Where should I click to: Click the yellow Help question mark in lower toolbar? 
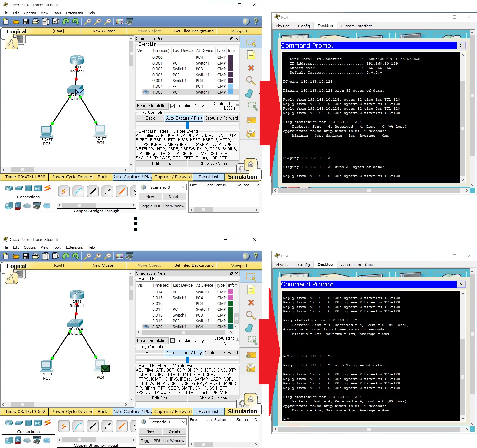256,256
